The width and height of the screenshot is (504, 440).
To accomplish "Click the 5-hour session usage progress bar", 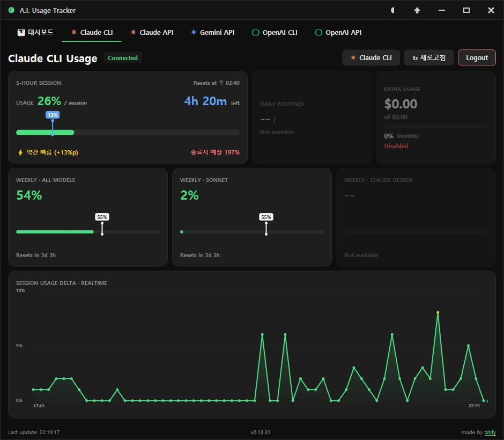I will point(128,133).
